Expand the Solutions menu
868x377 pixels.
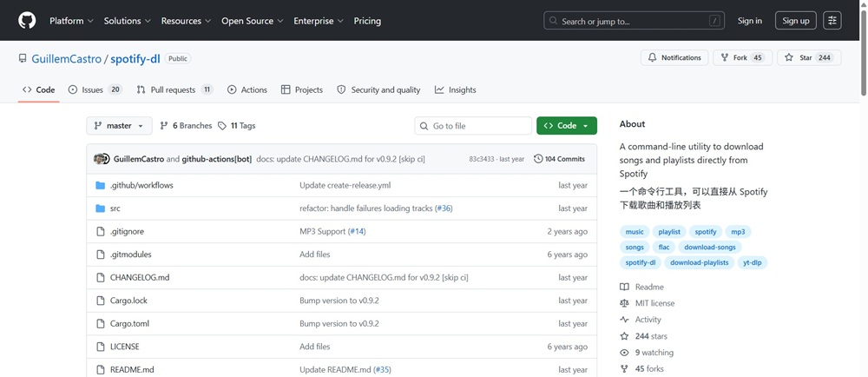pyautogui.click(x=128, y=21)
